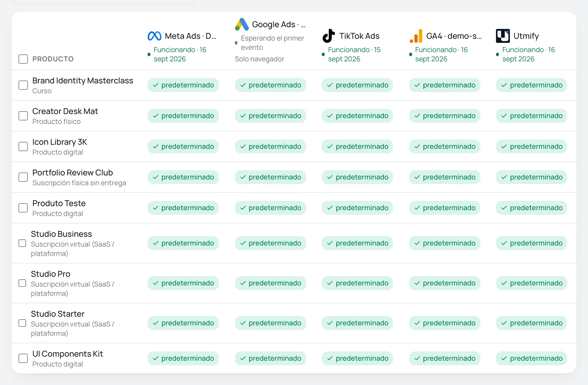The image size is (588, 385).
Task: Click TikTok predeterminado for UI Components Kit
Action: click(357, 358)
